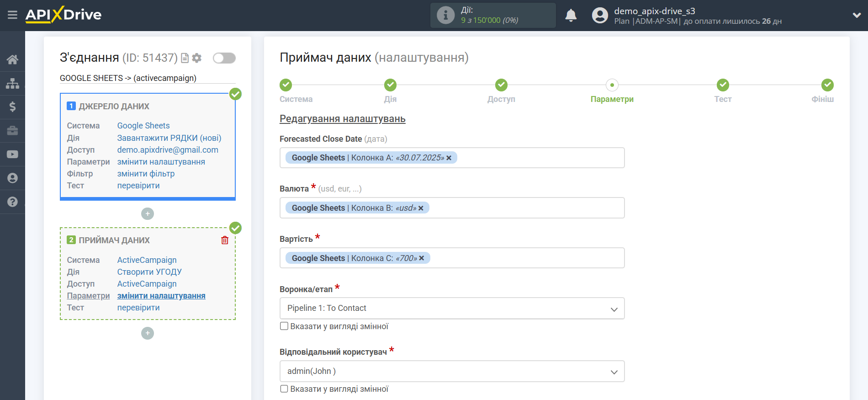Expand the account menu chevron
The width and height of the screenshot is (868, 400).
(x=857, y=15)
